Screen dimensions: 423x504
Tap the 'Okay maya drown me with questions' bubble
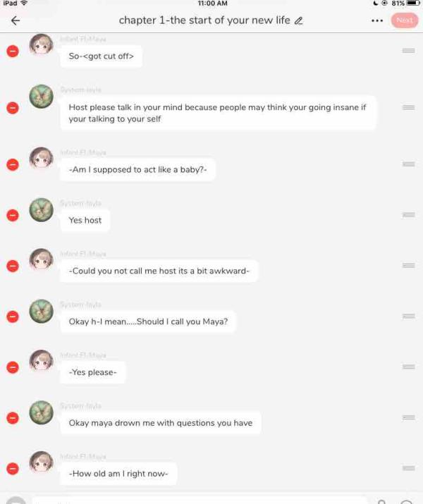coord(161,423)
